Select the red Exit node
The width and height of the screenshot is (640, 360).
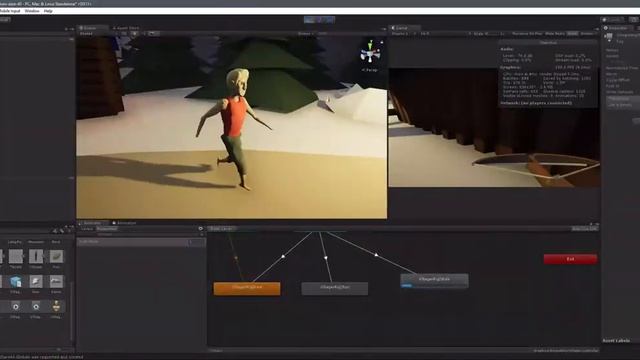570,259
